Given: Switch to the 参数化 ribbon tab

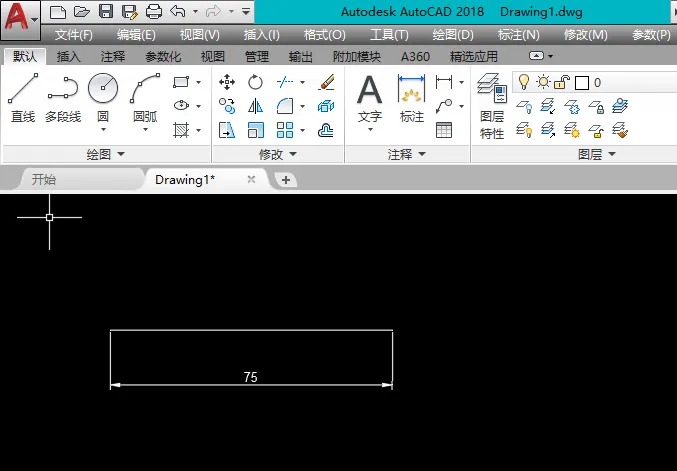Looking at the screenshot, I should [163, 57].
